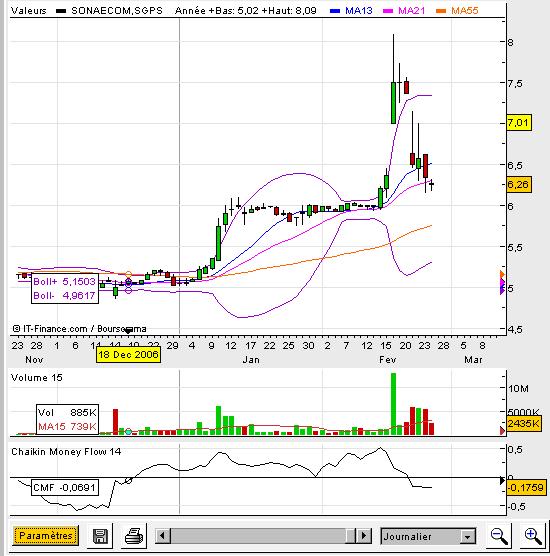Click the IT-Finance.com / Boursorama credit text

(79, 329)
